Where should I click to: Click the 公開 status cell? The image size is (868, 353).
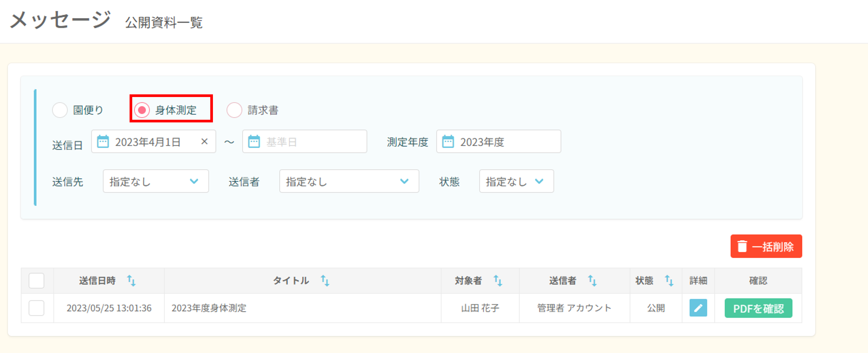point(656,308)
